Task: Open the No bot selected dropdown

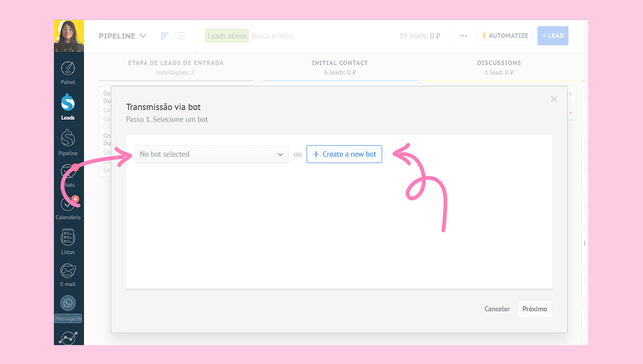Action: click(x=212, y=154)
